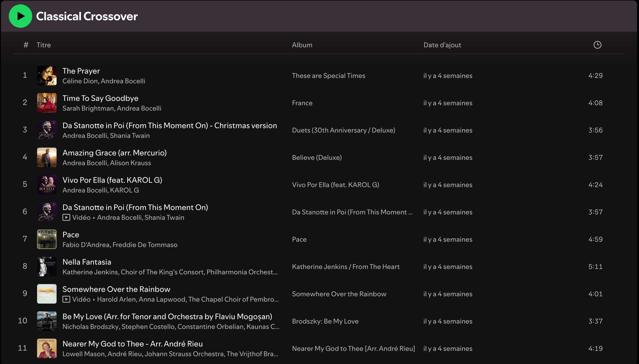Screen dimensions: 639x364
Task: Click duration 5:11 of Nella Fantasia
Action: 595,267
